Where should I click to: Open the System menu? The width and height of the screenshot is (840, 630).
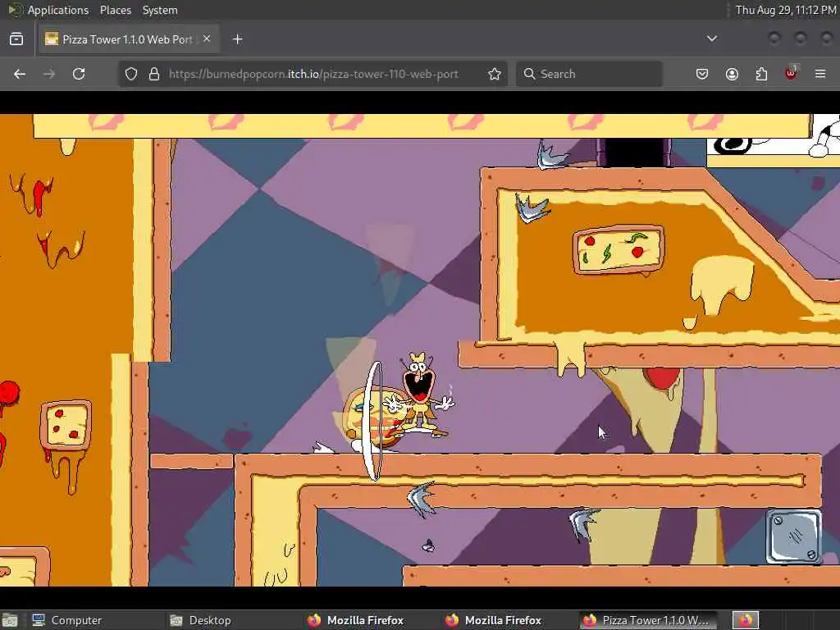click(160, 10)
